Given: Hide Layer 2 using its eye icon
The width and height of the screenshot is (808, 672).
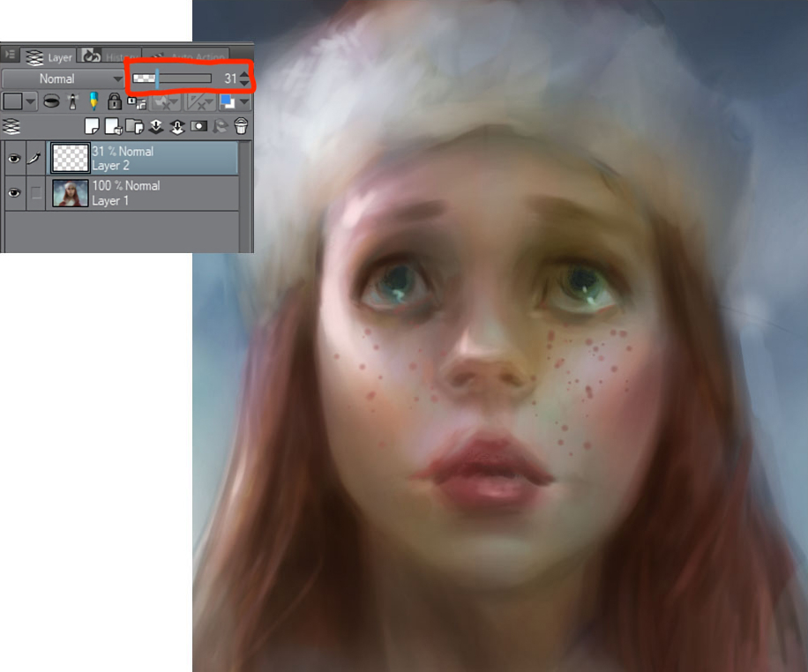Looking at the screenshot, I should click(x=14, y=159).
